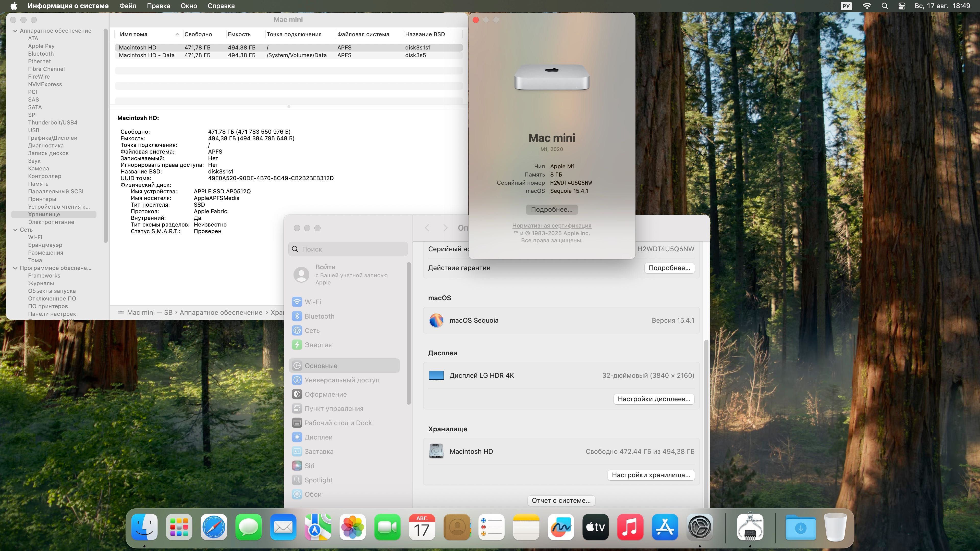The height and width of the screenshot is (551, 980).
Task: Open Messages app in Dock
Action: pos(248,527)
